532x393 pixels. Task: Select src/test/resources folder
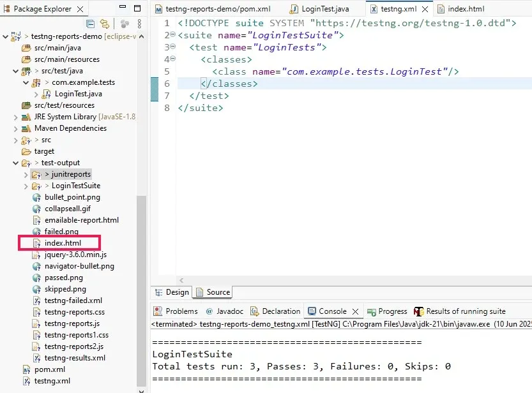click(x=65, y=105)
